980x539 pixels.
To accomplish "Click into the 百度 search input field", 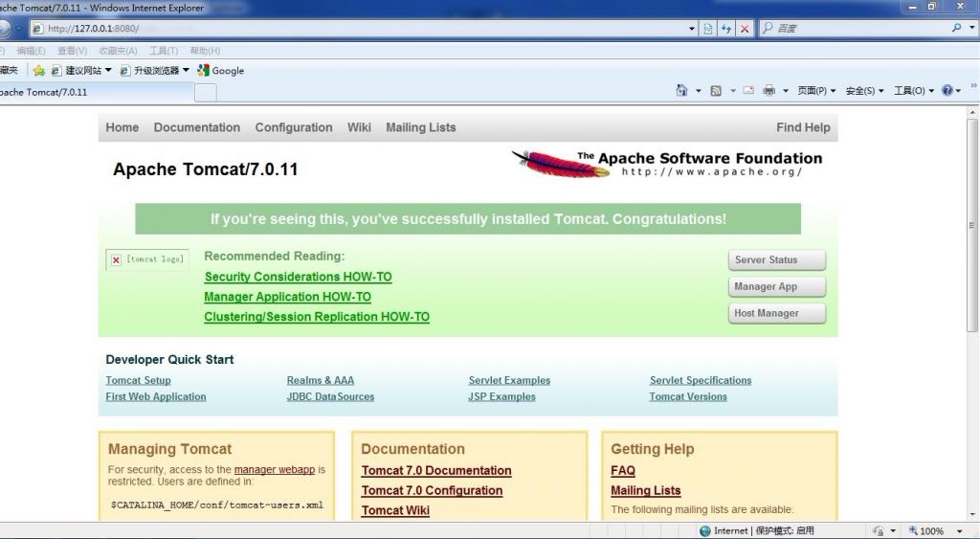I will click(855, 28).
